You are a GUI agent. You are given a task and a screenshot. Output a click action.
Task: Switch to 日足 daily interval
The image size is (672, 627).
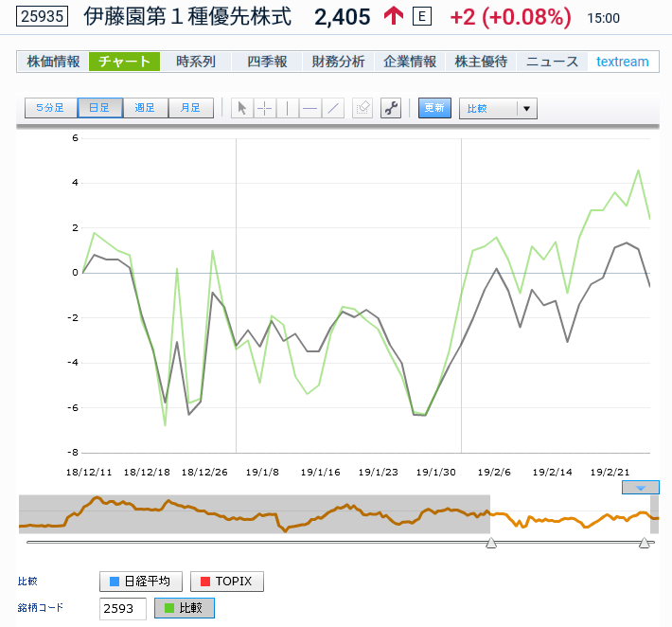(100, 108)
